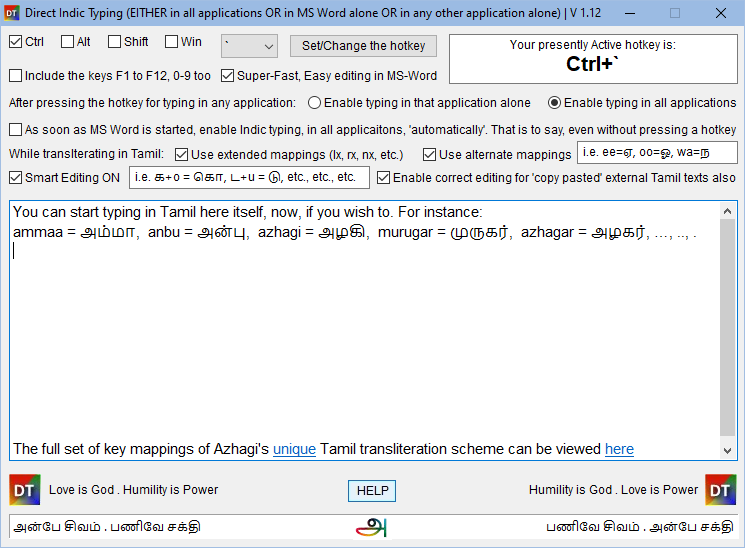Open the hotkey key dropdown
This screenshot has width=745, height=548.
249,46
